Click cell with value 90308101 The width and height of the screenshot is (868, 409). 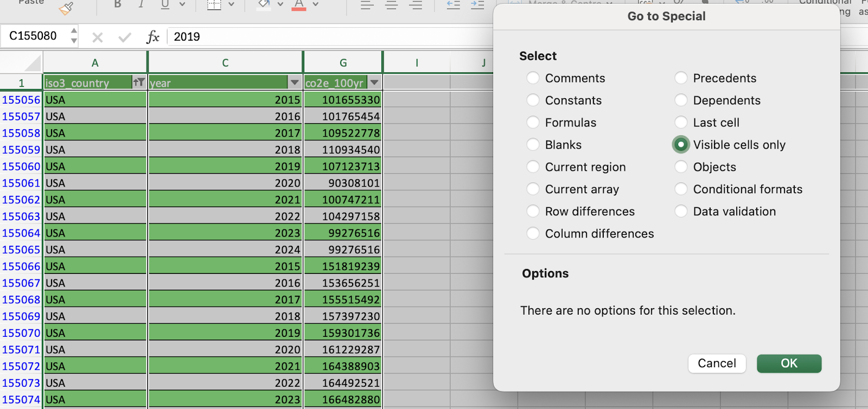click(343, 183)
